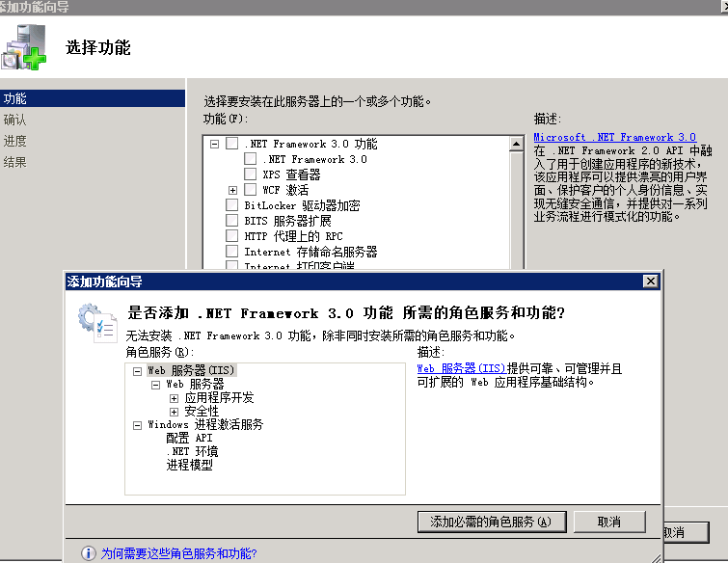
Task: Check the Internet 存储命名服务器 checkbox
Action: (231, 251)
